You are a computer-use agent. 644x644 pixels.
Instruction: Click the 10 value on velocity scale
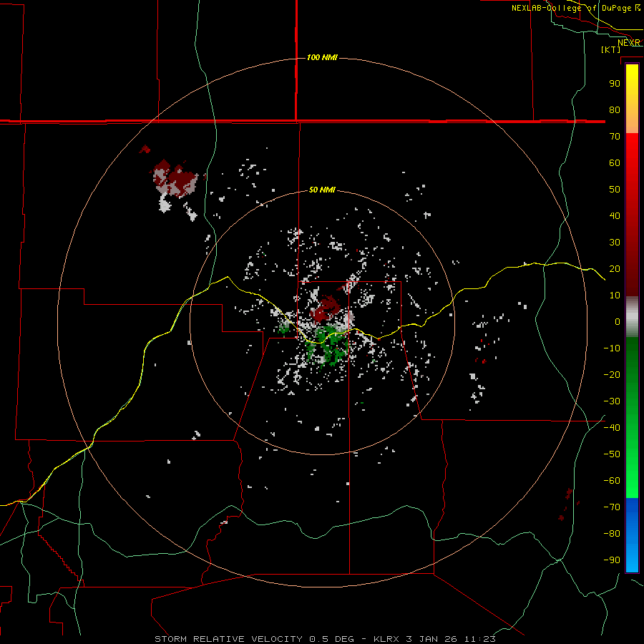pos(615,296)
